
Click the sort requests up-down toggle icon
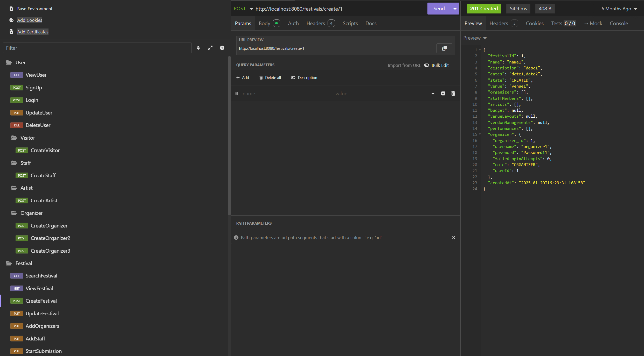[x=198, y=48]
